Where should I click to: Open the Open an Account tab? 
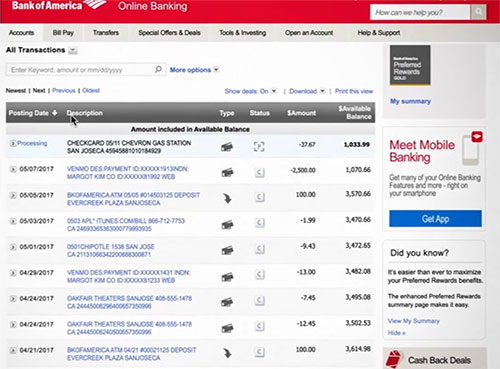(x=309, y=33)
